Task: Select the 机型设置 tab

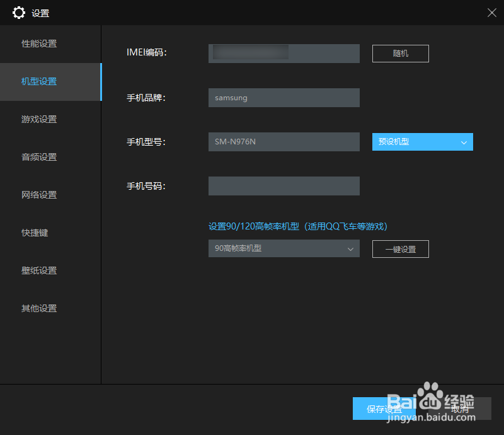Action: [x=50, y=82]
